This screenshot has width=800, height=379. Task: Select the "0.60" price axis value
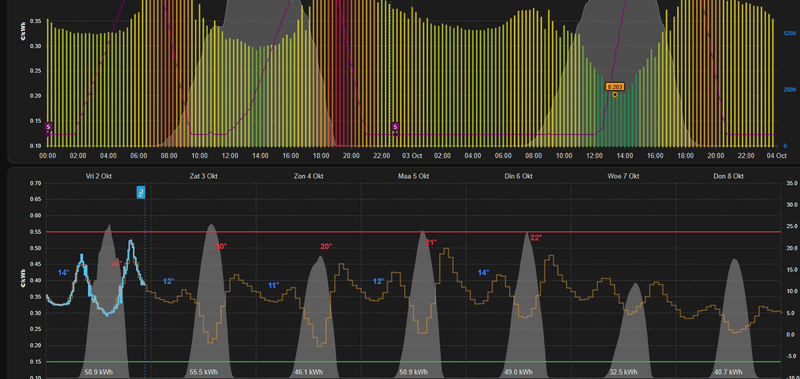[x=35, y=215]
